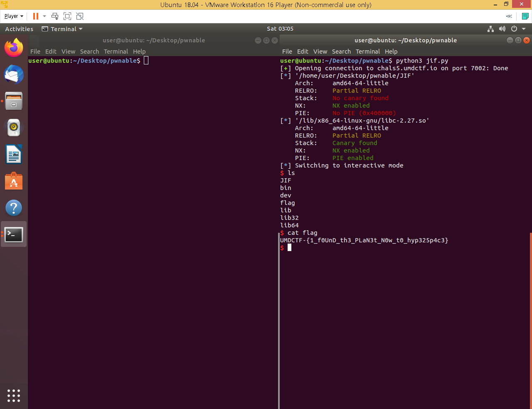Click 'Switching to interactive mode' line
The image size is (532, 409).
click(342, 165)
